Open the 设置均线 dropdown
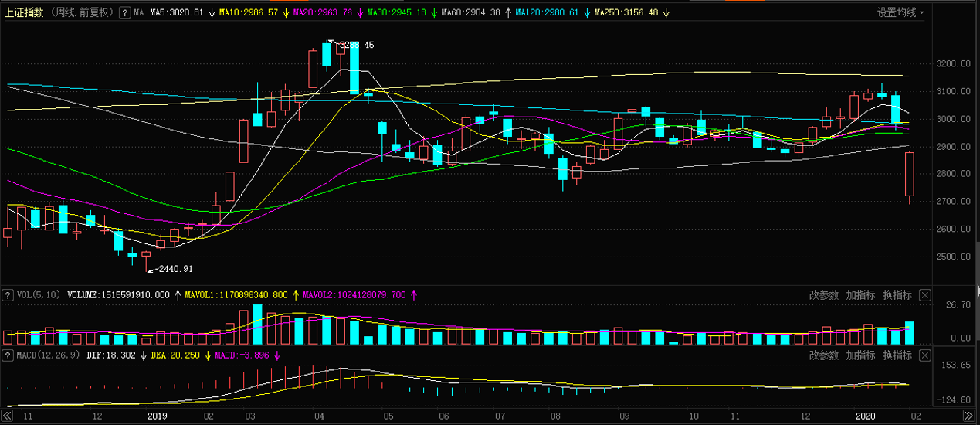This screenshot has height=425, width=980. (900, 13)
